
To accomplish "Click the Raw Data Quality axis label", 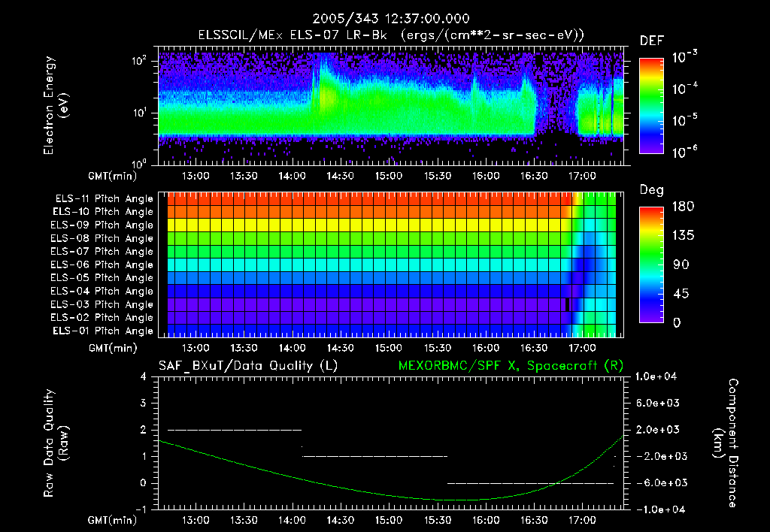I will pyautogui.click(x=56, y=443).
